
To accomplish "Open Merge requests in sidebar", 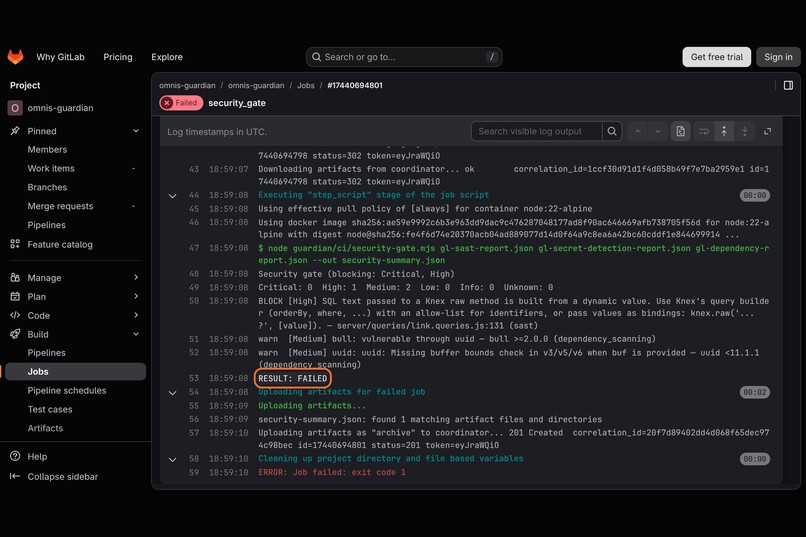I will 60,206.
